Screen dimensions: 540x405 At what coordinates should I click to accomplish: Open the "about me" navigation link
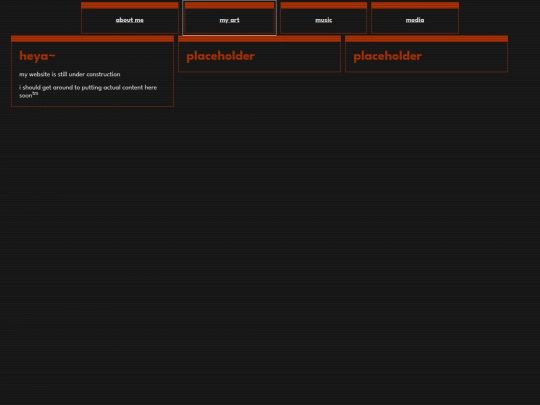129,20
